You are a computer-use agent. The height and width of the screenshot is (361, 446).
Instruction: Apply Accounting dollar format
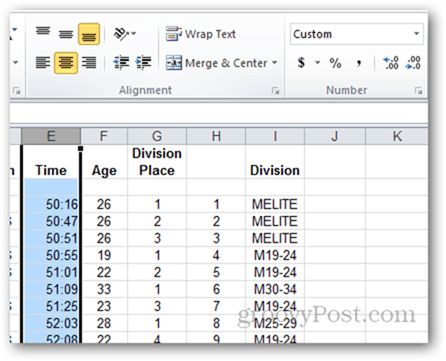point(302,63)
